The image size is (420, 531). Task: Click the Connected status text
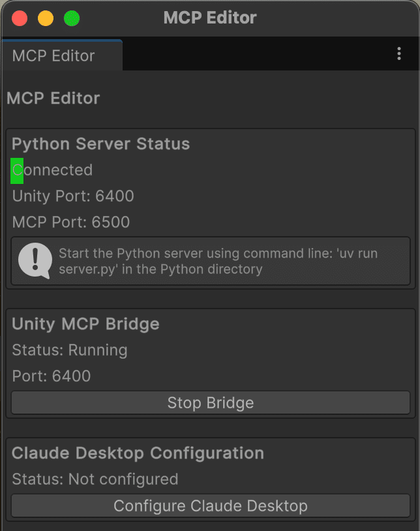pyautogui.click(x=52, y=170)
